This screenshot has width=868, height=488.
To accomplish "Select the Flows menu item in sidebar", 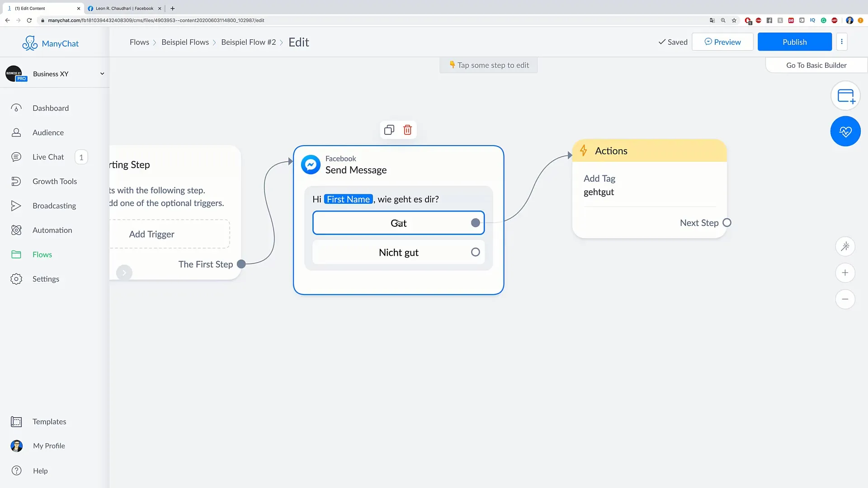I will pyautogui.click(x=42, y=254).
